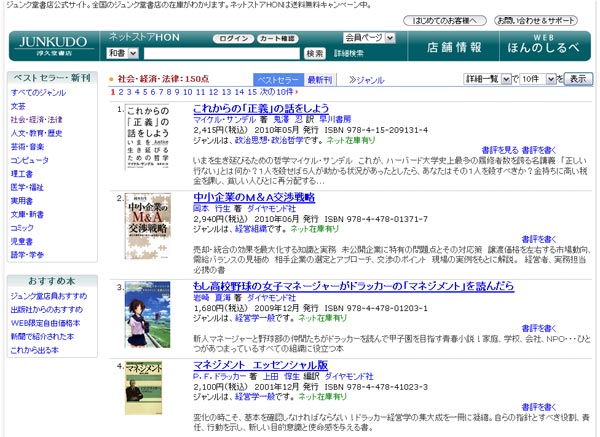Select すべてのジャンル in sidebar
This screenshot has width=600, height=437.
pos(38,92)
